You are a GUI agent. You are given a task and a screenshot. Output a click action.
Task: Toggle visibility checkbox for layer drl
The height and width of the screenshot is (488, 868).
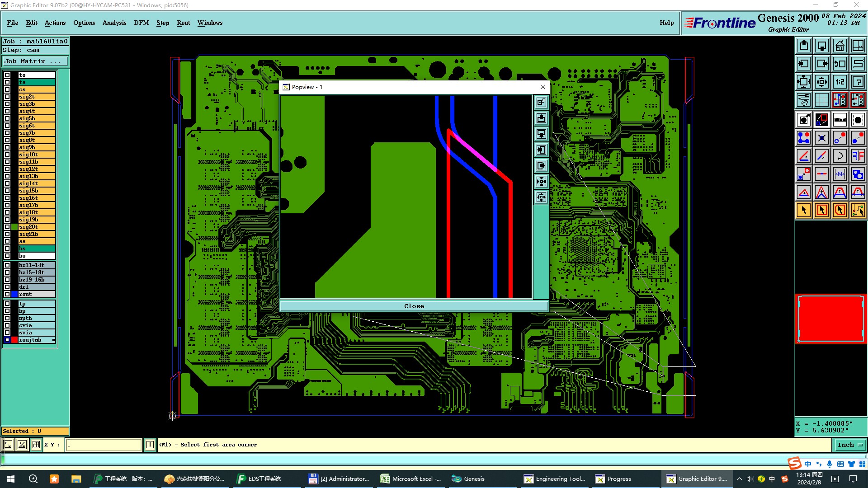7,287
